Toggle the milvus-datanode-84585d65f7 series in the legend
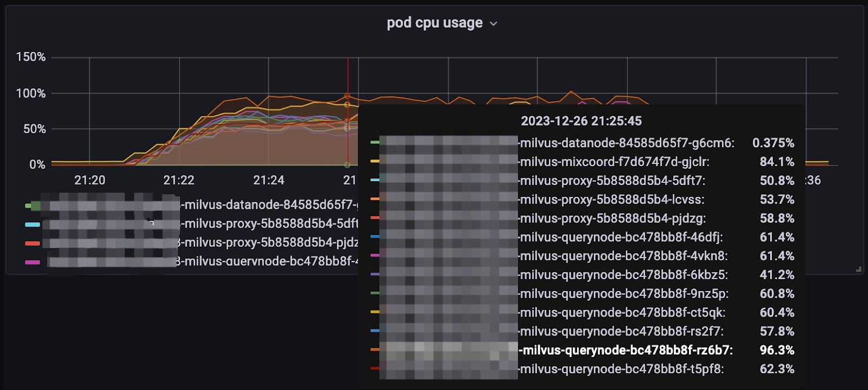Viewport: 868px width, 390px height. click(x=270, y=205)
